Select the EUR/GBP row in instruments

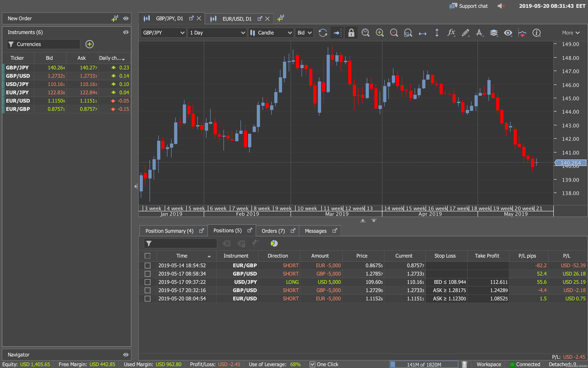67,109
